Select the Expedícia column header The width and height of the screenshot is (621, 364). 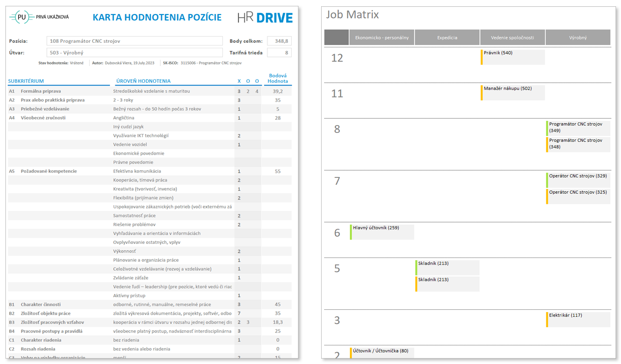click(x=447, y=38)
